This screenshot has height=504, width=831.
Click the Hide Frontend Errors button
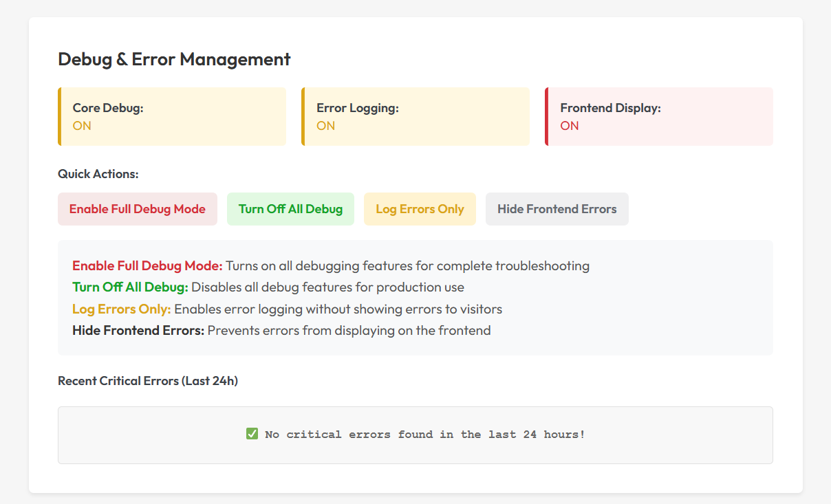557,209
